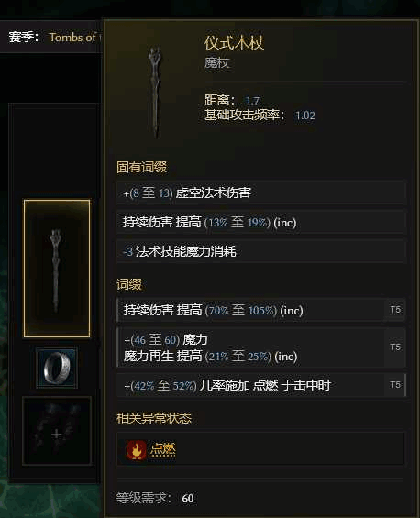420x518 pixels.
Task: Click the T5 badge on 持续伤害 affix
Action: click(395, 310)
